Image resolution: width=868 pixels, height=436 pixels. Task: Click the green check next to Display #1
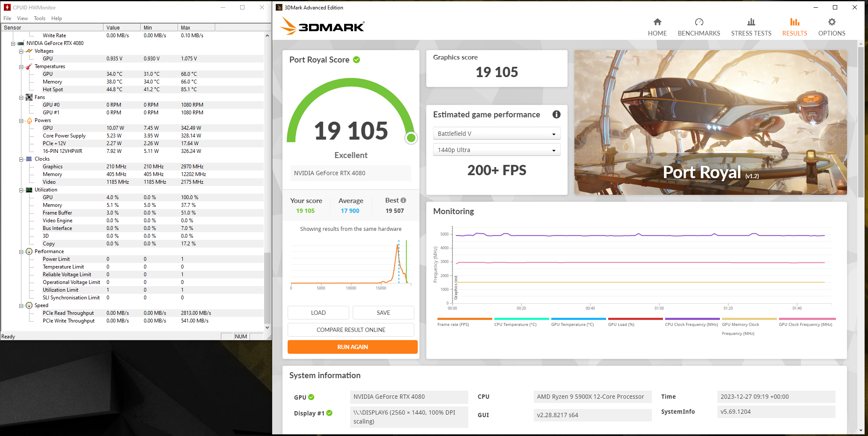click(330, 413)
